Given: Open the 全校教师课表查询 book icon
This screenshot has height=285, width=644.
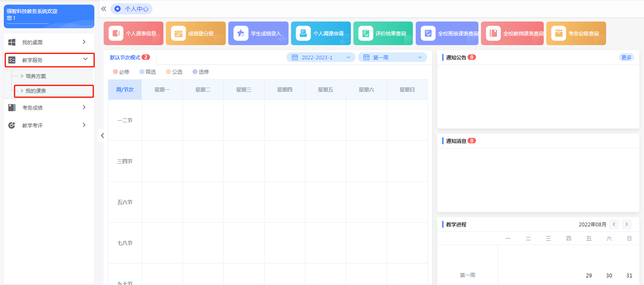Looking at the screenshot, I should click(x=493, y=33).
